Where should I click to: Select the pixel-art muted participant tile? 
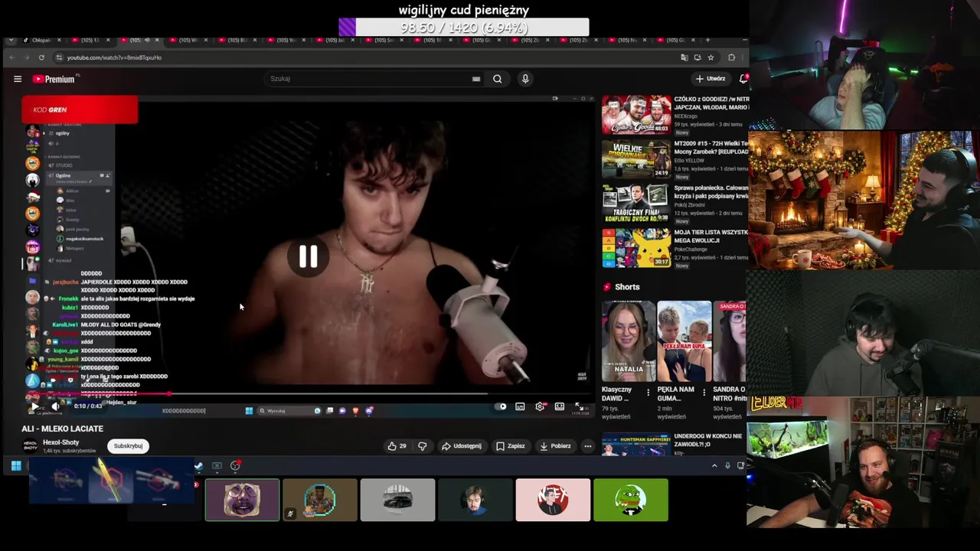coord(320,500)
